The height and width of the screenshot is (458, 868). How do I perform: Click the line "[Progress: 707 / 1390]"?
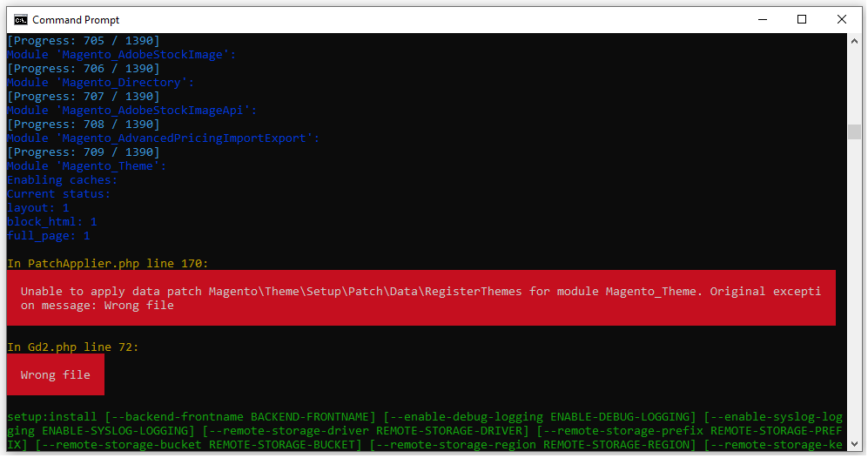click(x=83, y=97)
